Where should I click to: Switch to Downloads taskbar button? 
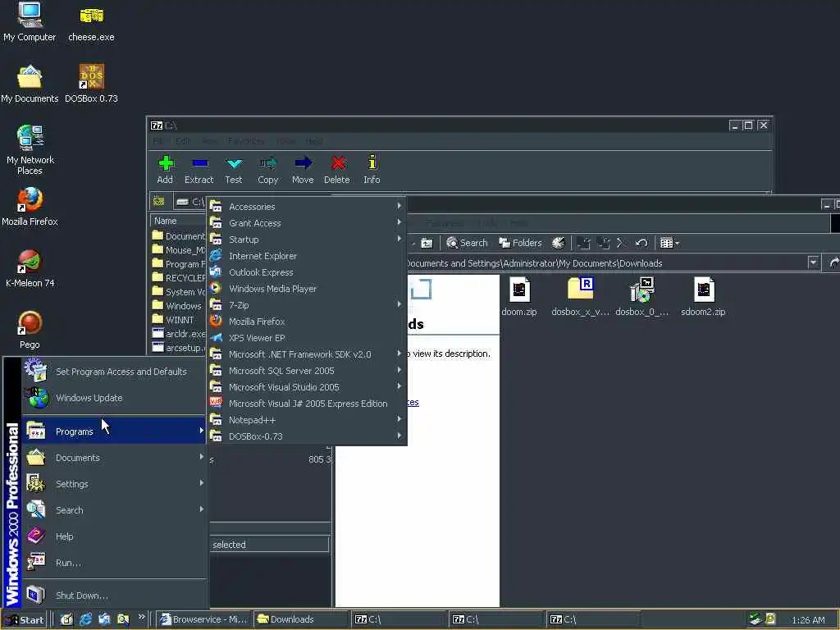[x=300, y=619]
